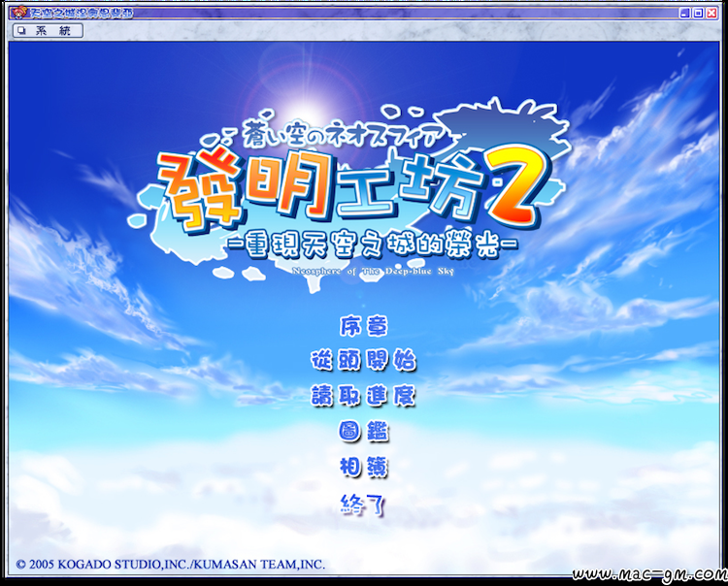Select 終了 to quit game
The image size is (728, 586).
click(364, 505)
